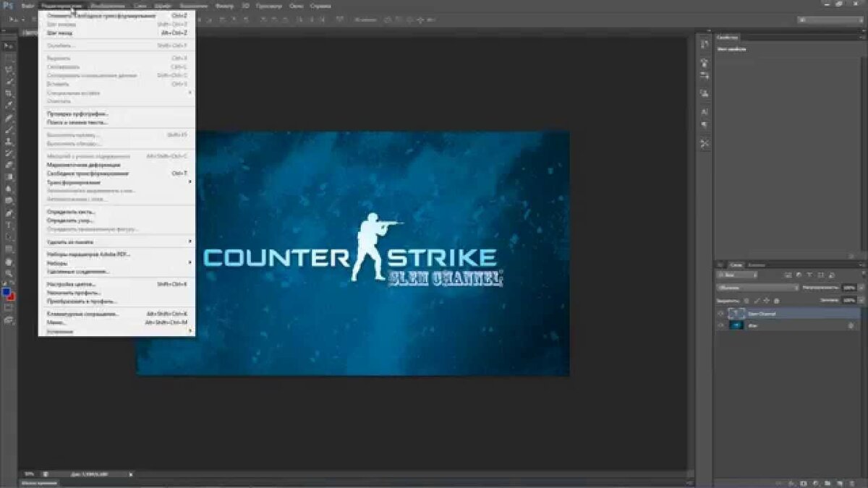Viewport: 868px width, 488px height.
Task: Expand the Удалить из памяти submenu
Action: [116, 241]
